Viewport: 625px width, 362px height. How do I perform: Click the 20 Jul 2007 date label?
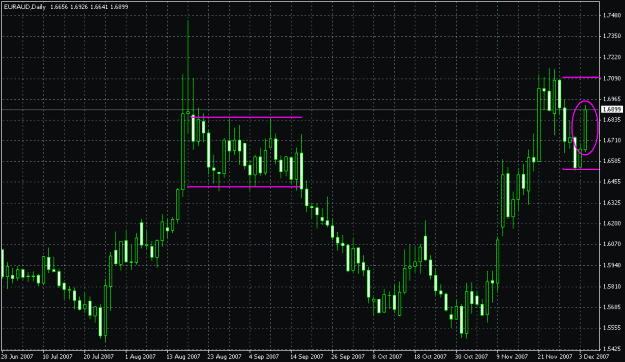point(99,356)
